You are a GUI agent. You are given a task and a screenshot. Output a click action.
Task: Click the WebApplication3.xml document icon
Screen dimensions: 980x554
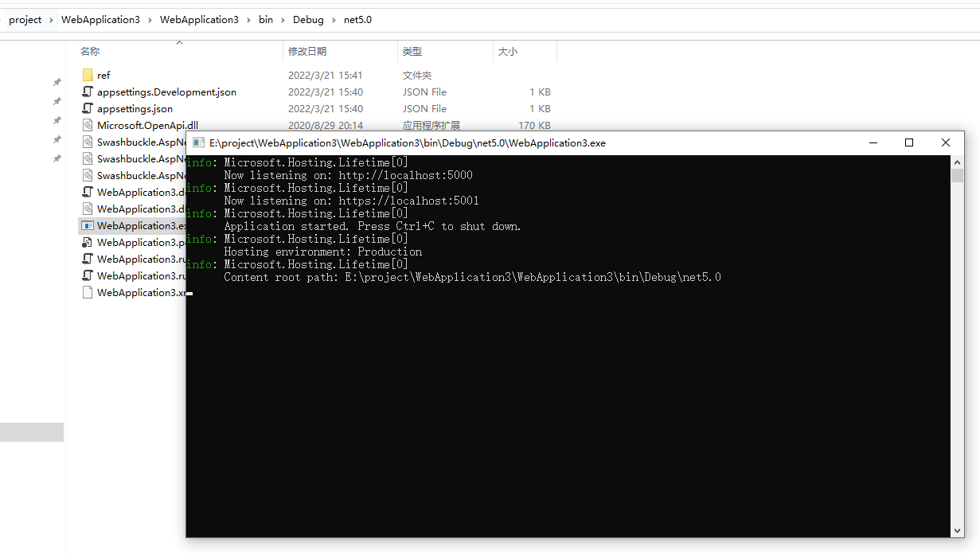(88, 292)
